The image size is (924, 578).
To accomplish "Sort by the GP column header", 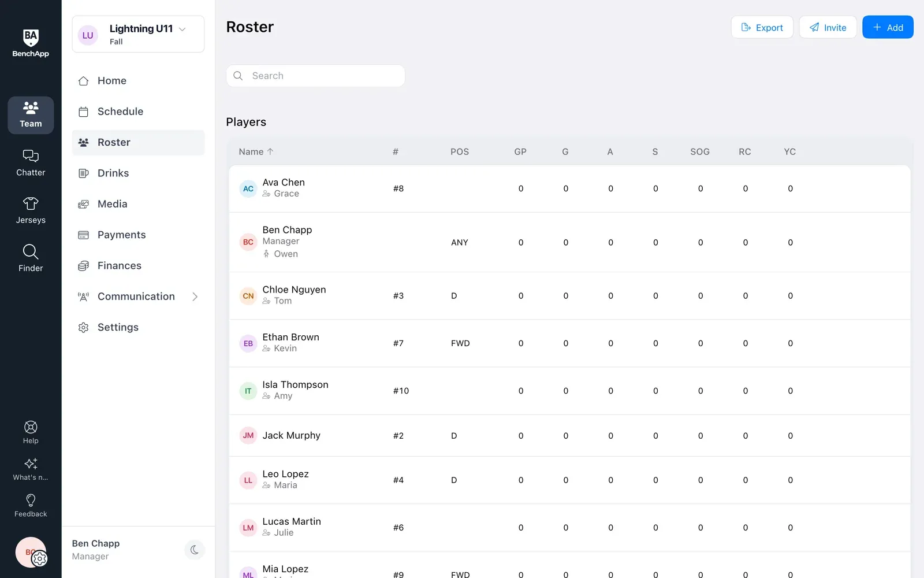I will 520,151.
